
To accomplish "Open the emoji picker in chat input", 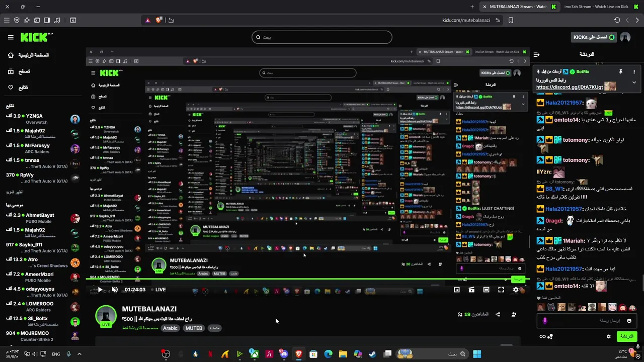I will (629, 320).
